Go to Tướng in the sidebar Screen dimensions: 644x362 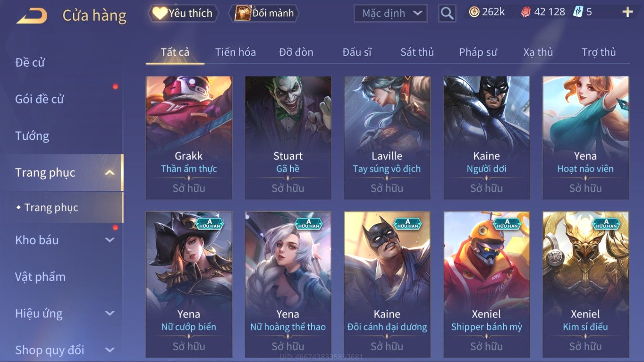pos(32,136)
